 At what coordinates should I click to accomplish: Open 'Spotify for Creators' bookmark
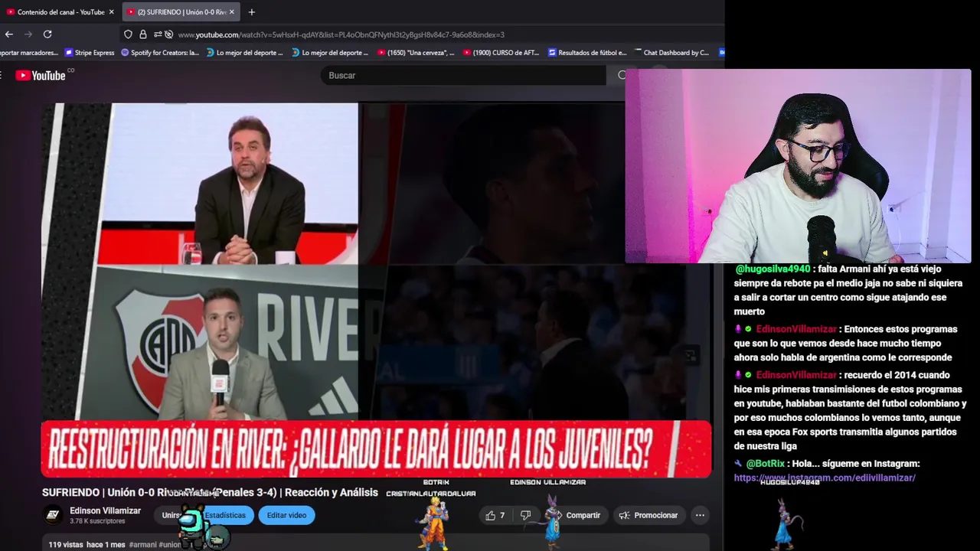coord(160,53)
